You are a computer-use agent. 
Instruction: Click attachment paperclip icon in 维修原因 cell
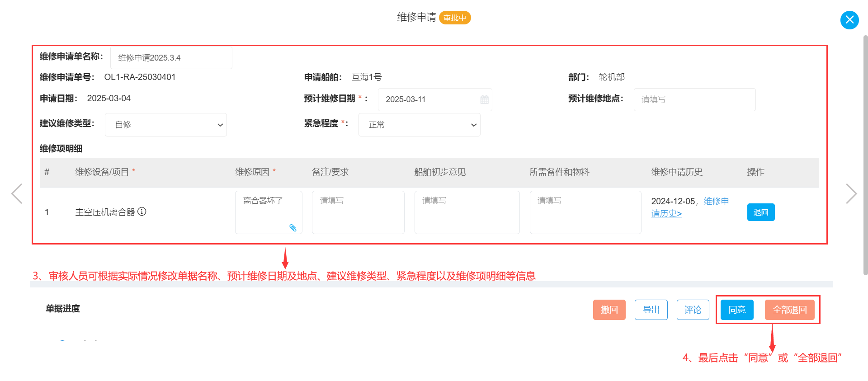tap(293, 228)
